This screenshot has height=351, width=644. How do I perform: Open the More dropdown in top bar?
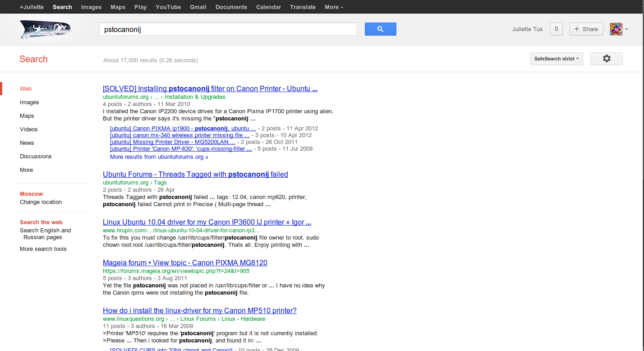[334, 7]
